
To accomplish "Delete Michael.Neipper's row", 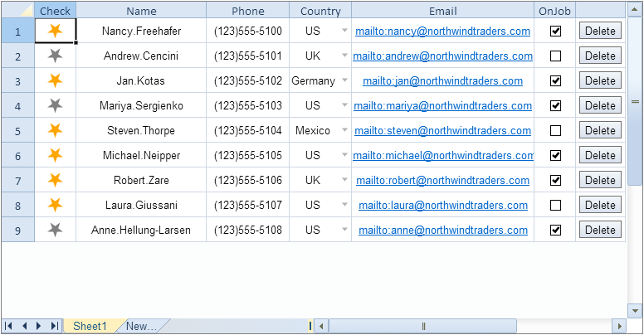I will [x=600, y=155].
